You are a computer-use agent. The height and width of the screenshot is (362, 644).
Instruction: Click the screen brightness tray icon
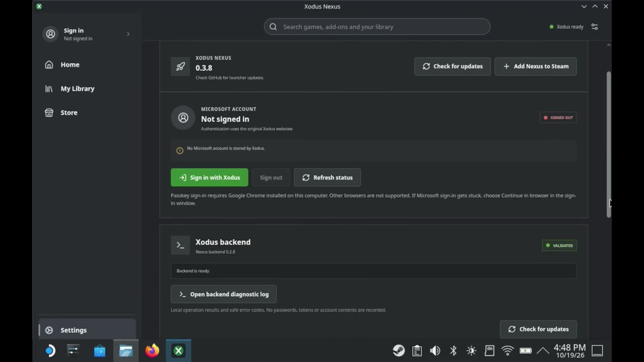[x=471, y=350]
